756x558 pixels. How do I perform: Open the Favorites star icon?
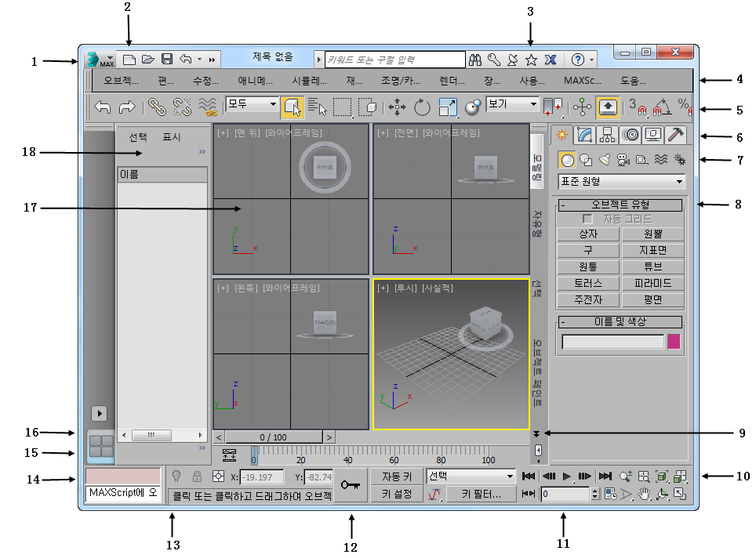tap(531, 60)
